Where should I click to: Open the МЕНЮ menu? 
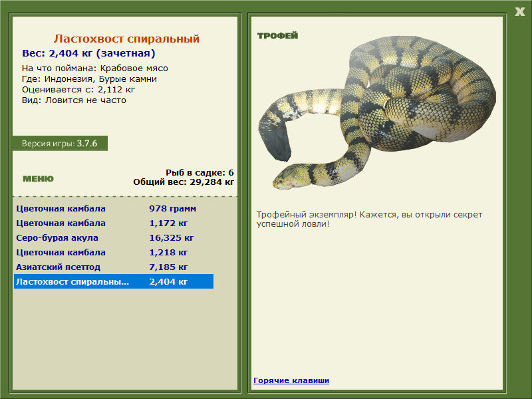[38, 179]
